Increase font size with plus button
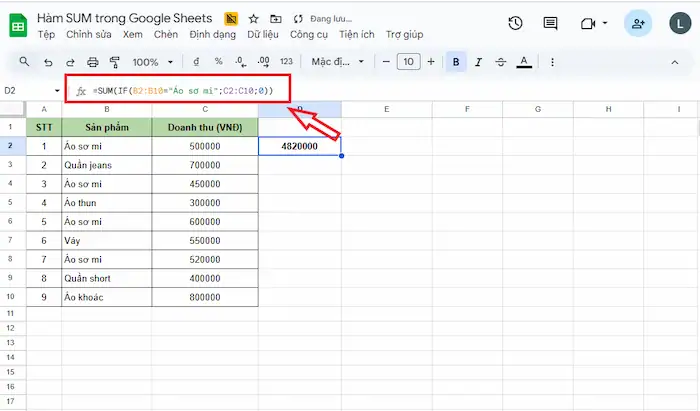 point(431,62)
